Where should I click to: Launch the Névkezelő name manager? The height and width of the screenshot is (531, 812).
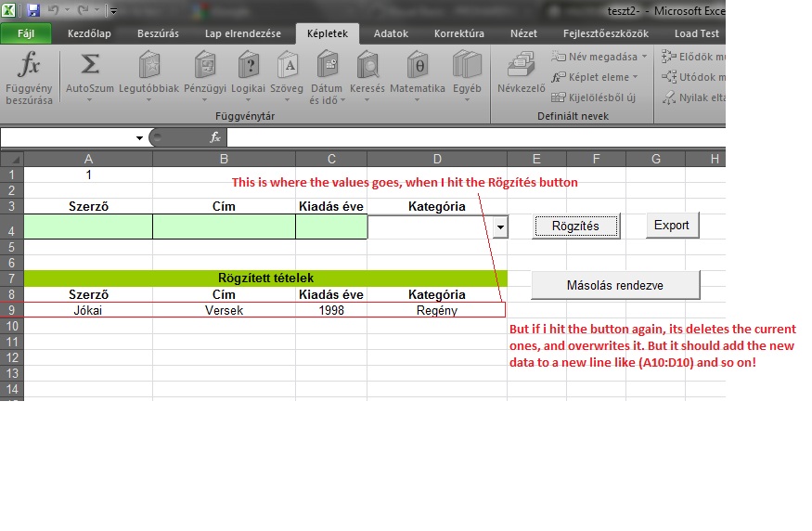521,72
